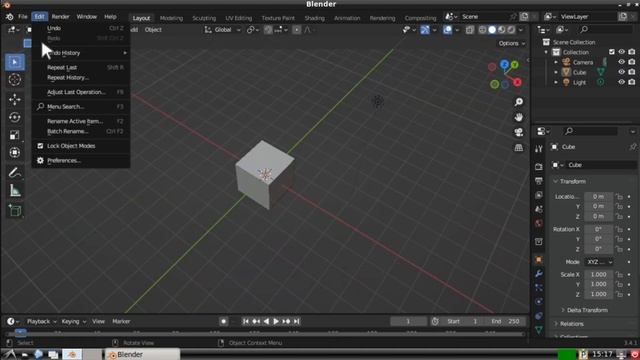
Task: Click the X axis red gizmo ball
Action: [517, 82]
